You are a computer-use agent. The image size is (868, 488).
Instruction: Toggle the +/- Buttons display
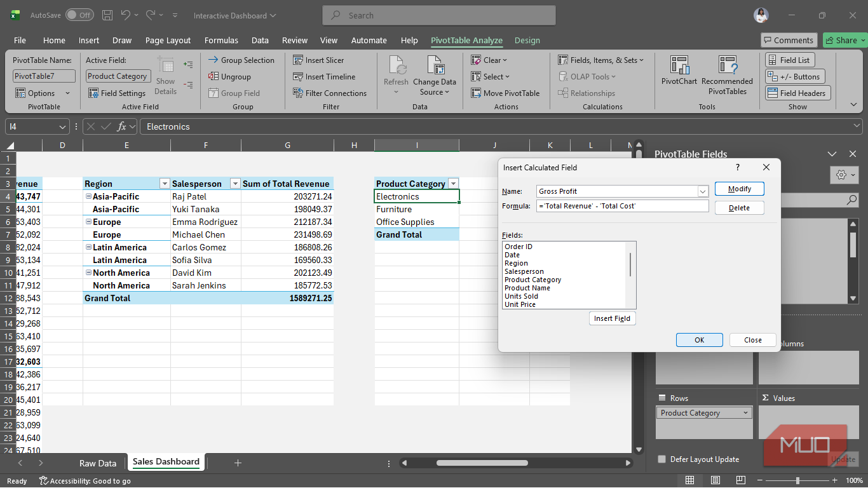795,77
